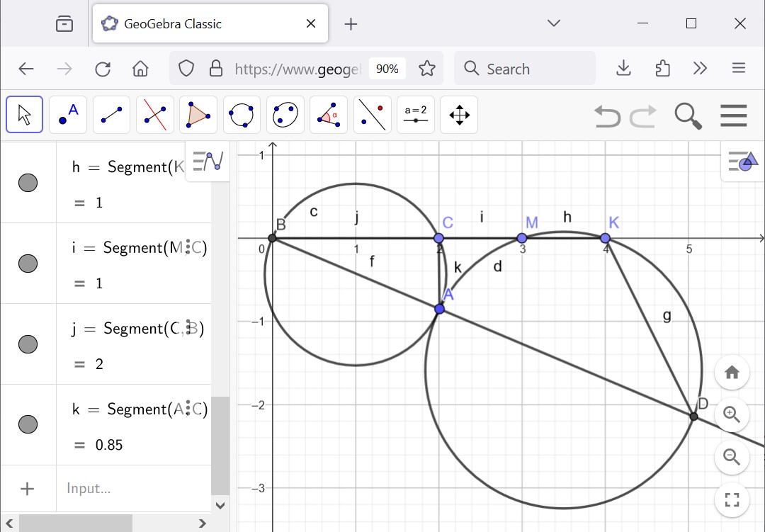
Task: Open more options for segment i
Action: 188,248
